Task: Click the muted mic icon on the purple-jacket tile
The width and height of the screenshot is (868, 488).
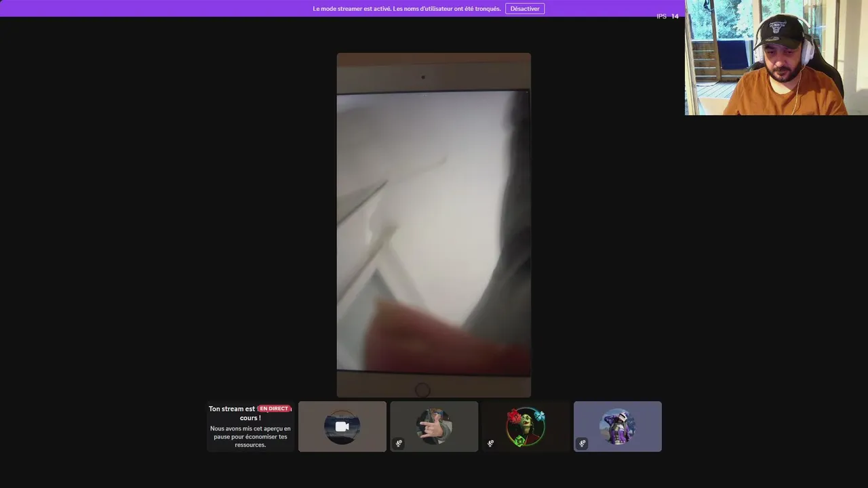Action: (582, 443)
